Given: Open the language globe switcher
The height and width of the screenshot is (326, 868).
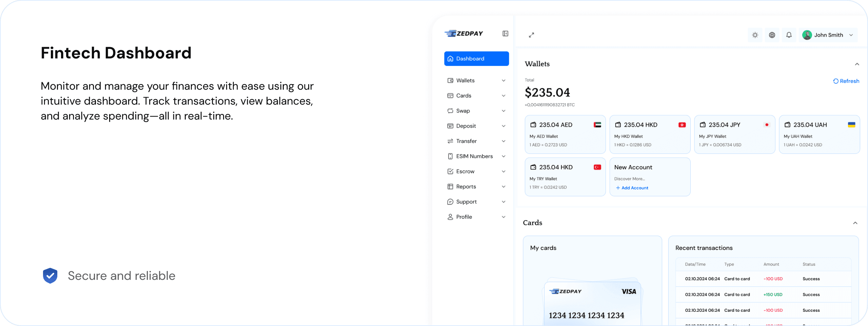Looking at the screenshot, I should pyautogui.click(x=772, y=35).
